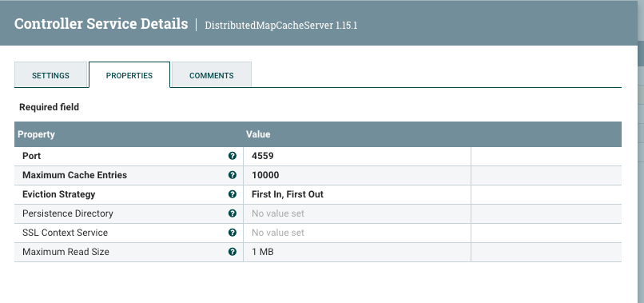
Task: Select the Controller Service Details heading
Action: click(101, 23)
